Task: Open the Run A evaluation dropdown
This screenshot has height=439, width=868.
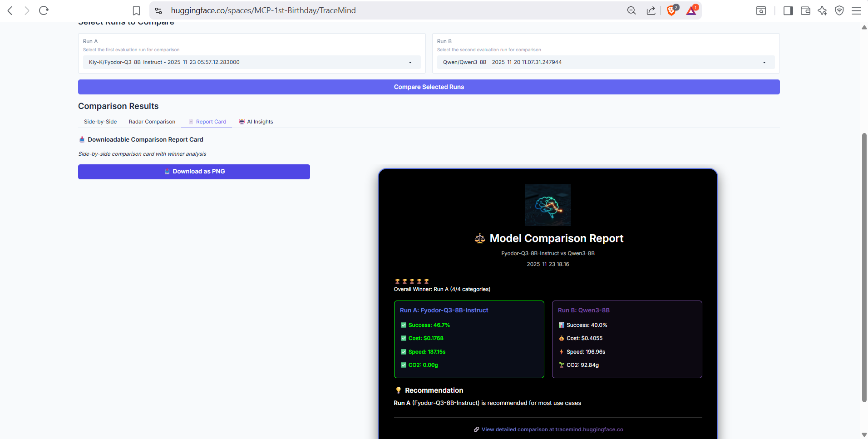Action: point(252,62)
